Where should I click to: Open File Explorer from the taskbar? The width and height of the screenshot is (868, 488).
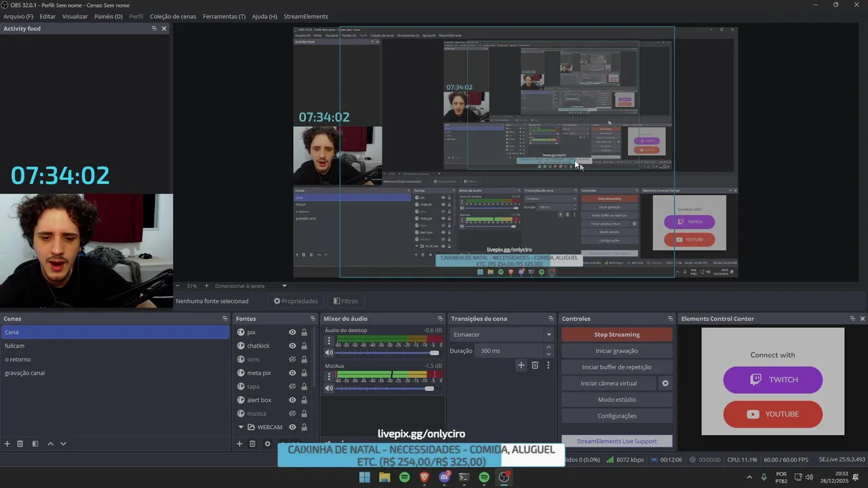click(x=384, y=477)
